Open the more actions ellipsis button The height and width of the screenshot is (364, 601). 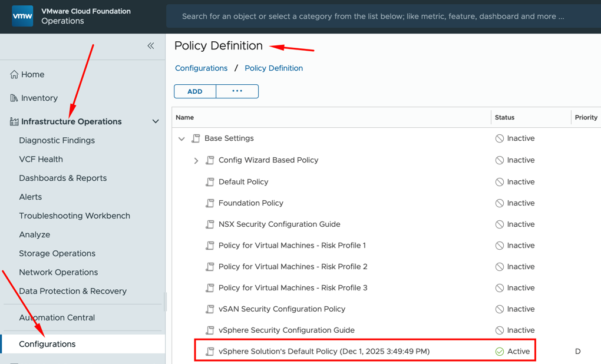[237, 91]
